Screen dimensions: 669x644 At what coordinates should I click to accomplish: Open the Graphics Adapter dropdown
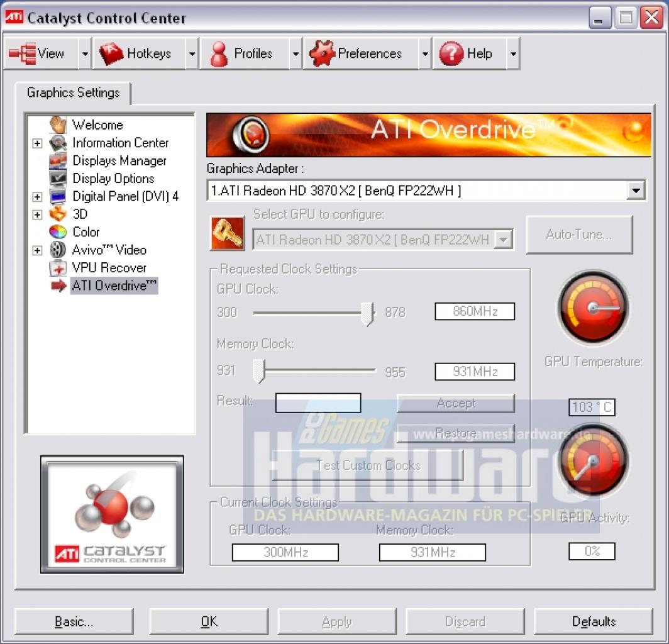(x=636, y=191)
